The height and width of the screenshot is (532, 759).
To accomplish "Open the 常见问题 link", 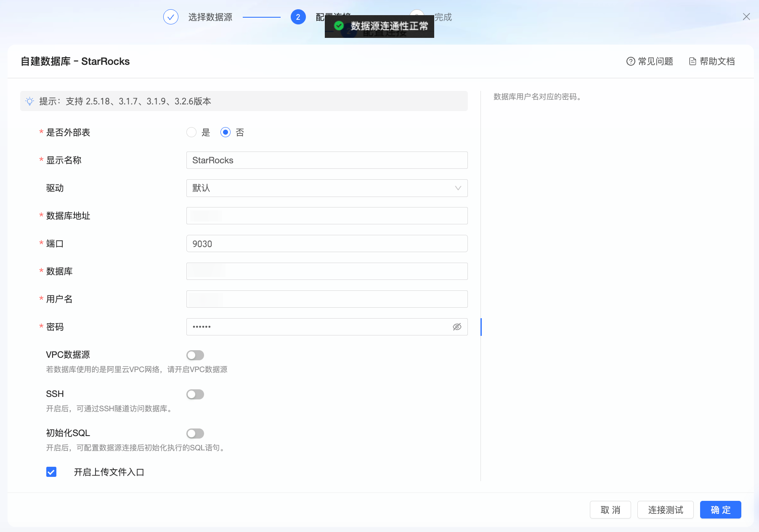I will coord(650,61).
